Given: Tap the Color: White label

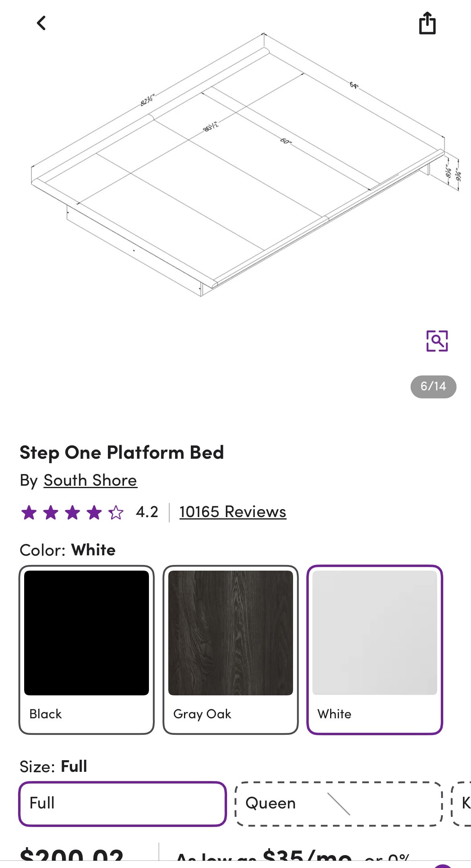Looking at the screenshot, I should point(68,550).
